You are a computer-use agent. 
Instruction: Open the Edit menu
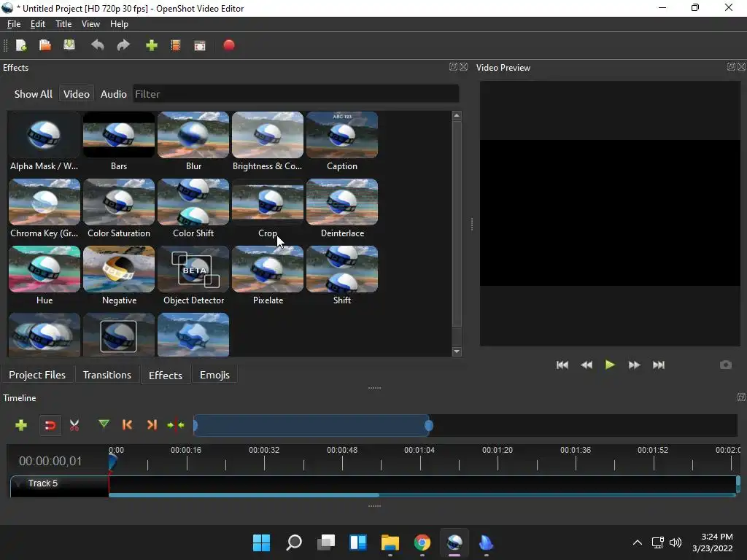tap(38, 24)
